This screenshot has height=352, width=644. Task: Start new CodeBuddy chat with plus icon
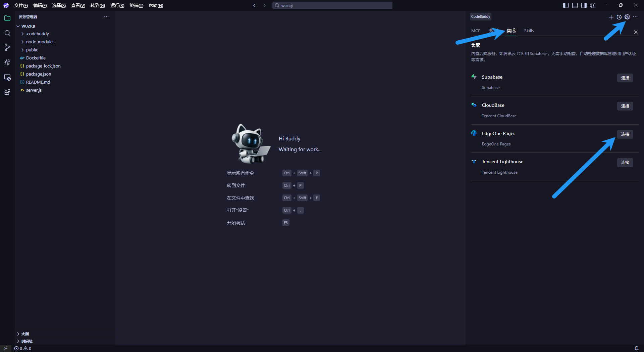tap(611, 17)
